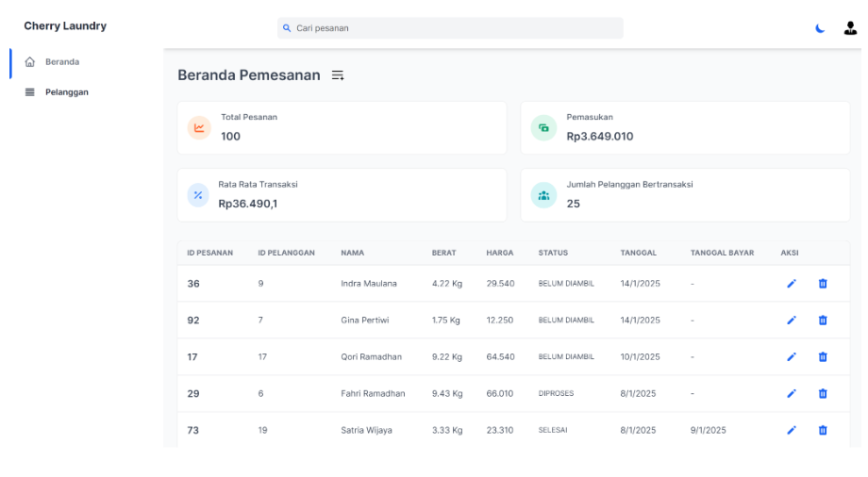Open the sort/filter icon beside Beranda Pemesanan
Image resolution: width=868 pixels, height=477 pixels.
[338, 75]
